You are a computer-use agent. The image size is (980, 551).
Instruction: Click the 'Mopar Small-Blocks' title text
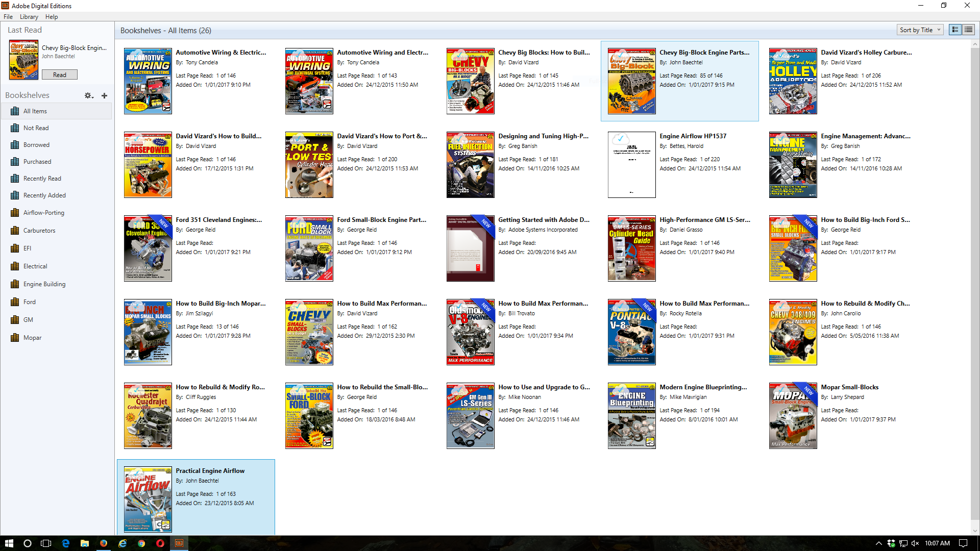coord(850,387)
